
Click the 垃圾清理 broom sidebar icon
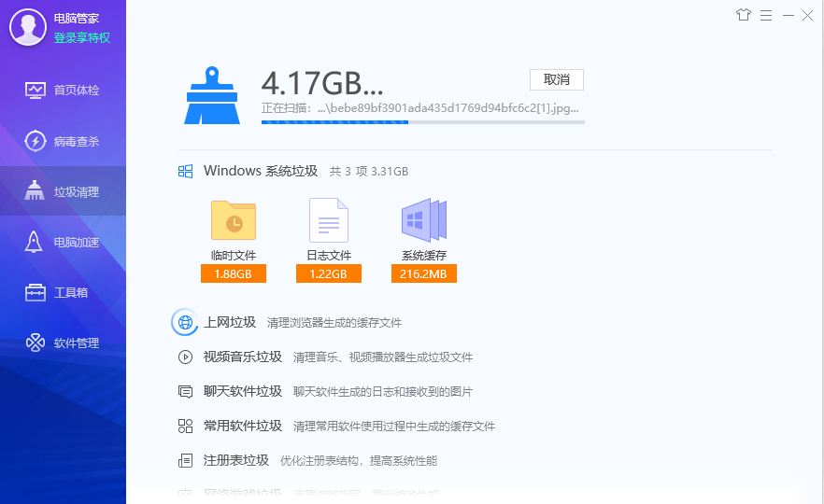35,190
